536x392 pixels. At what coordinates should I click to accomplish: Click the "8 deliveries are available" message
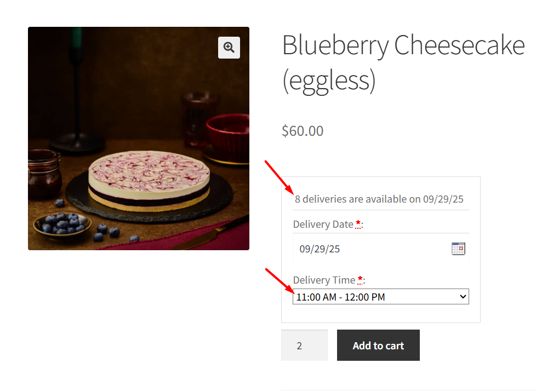tap(379, 199)
